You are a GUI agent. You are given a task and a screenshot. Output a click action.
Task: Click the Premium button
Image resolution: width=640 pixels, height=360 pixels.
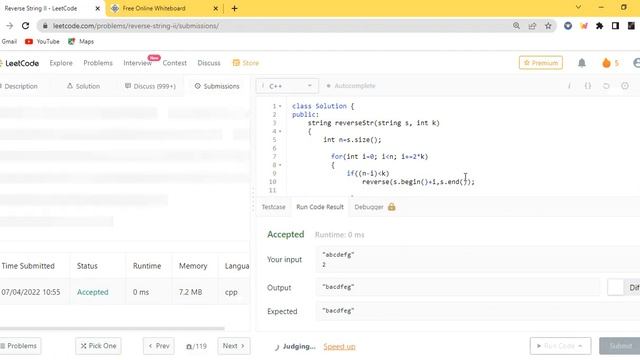pos(541,63)
